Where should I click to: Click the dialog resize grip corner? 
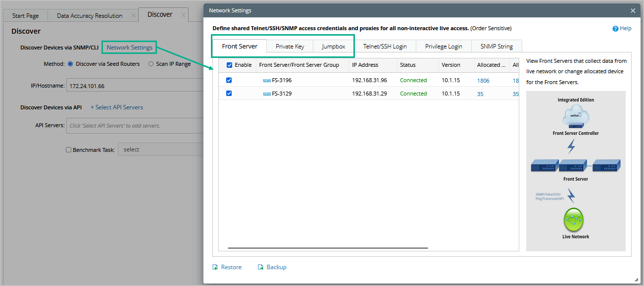(x=636, y=280)
